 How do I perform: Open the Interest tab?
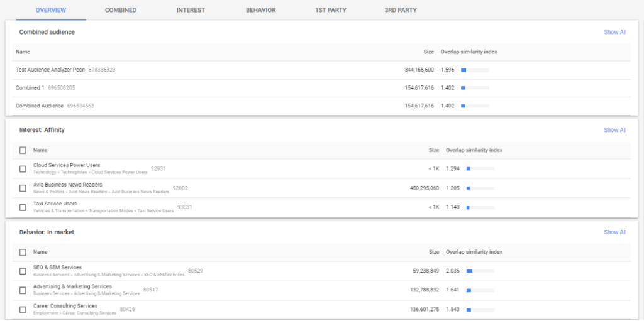click(x=190, y=10)
